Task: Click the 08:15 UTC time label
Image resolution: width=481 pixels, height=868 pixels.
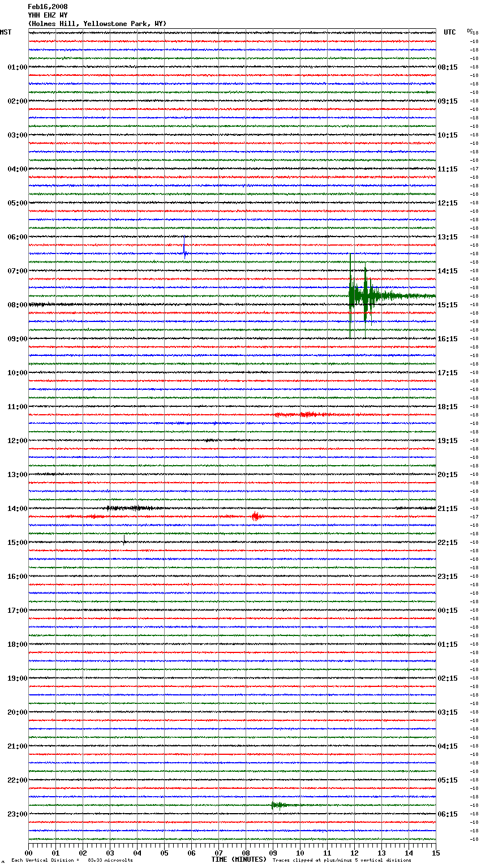Action: tap(448, 67)
